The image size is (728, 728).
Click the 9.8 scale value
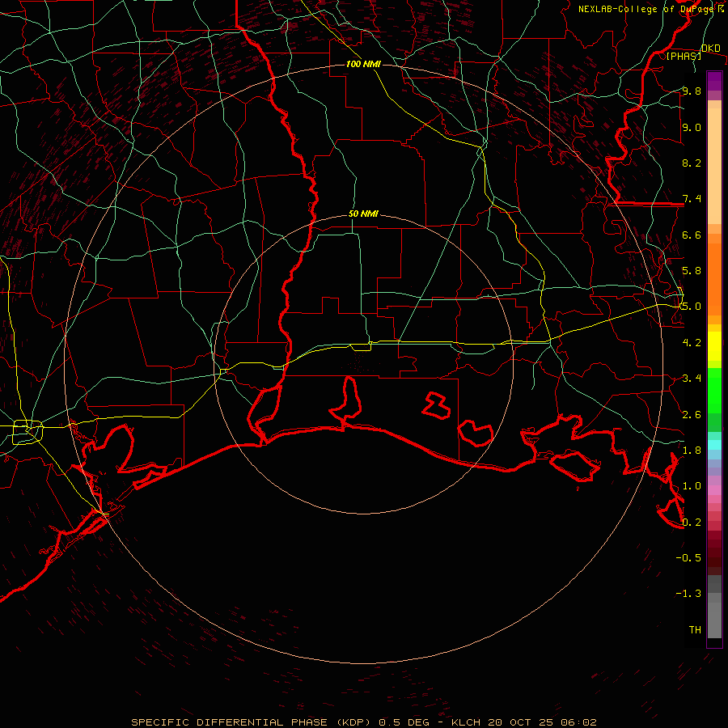[692, 91]
